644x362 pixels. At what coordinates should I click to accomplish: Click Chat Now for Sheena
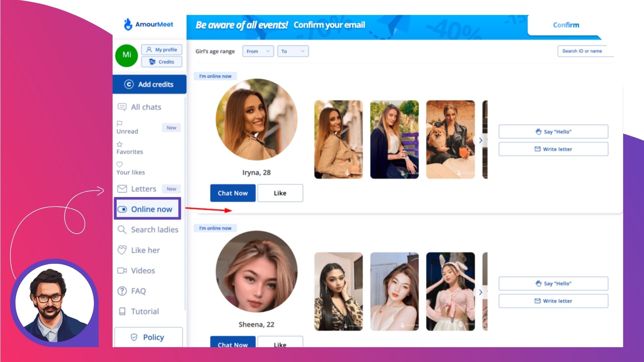point(233,342)
